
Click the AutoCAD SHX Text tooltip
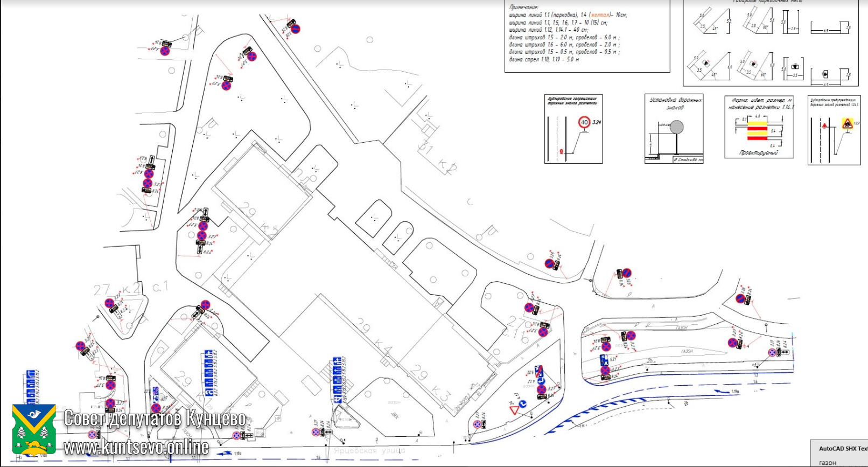842,448
